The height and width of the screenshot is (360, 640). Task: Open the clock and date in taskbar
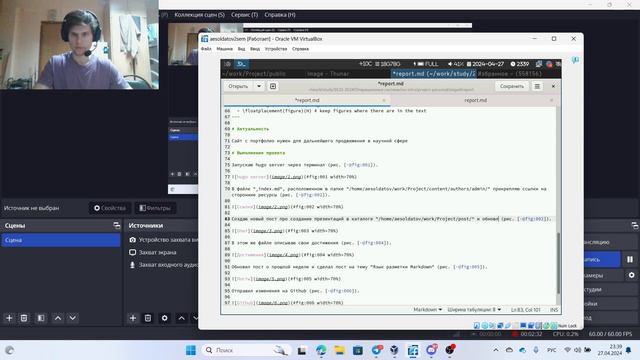click(x=610, y=350)
